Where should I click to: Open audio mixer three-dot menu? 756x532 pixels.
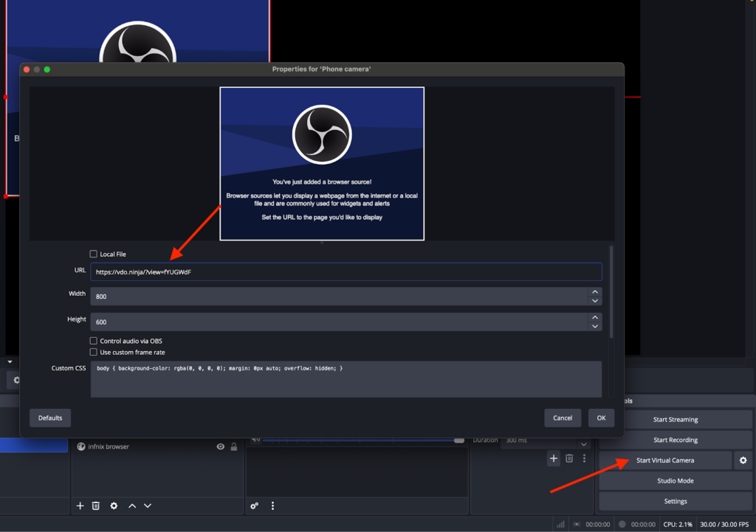click(x=272, y=506)
